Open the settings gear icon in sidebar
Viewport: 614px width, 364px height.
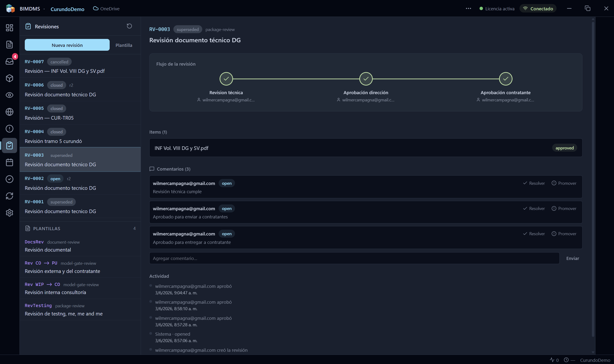coord(9,213)
